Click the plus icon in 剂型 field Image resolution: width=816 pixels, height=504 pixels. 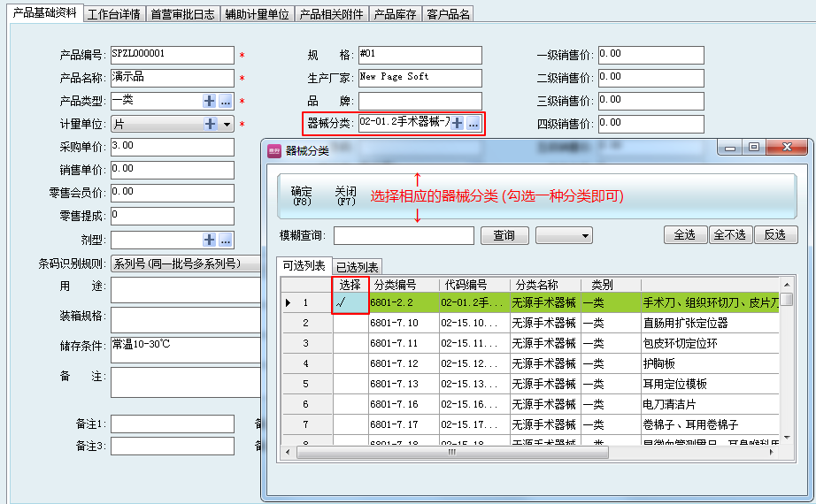[210, 240]
